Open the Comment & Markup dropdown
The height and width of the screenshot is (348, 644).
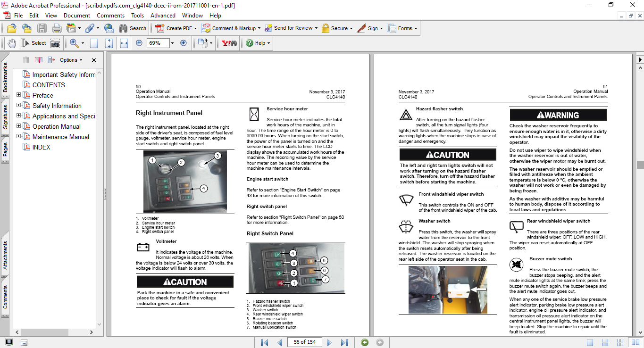[234, 28]
